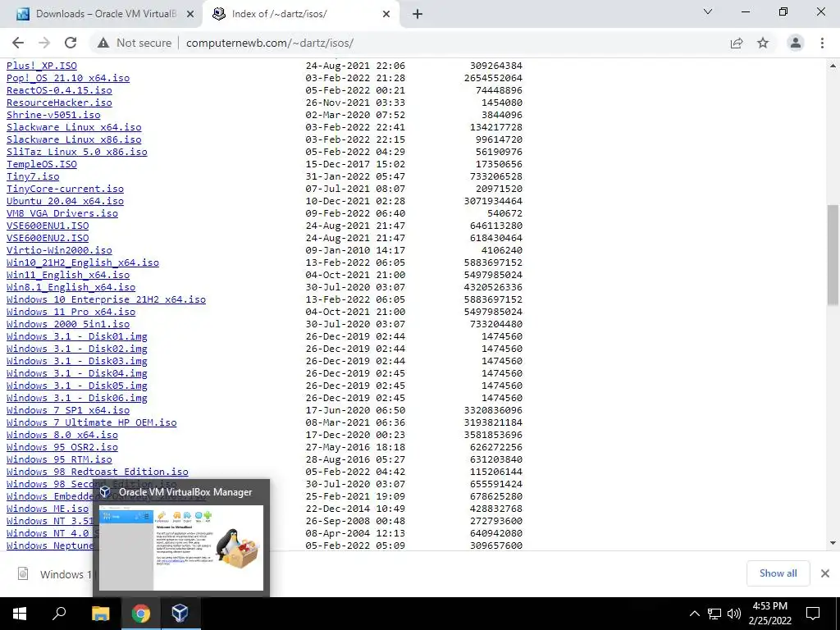Viewport: 840px width, 630px height.
Task: Click the Not secure warning icon
Action: [x=103, y=43]
